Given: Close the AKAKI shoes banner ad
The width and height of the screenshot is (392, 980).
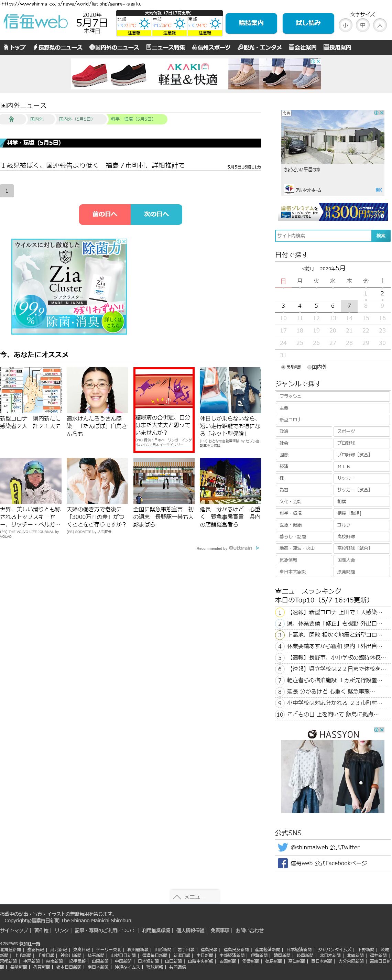Looking at the screenshot, I should coord(318,61).
